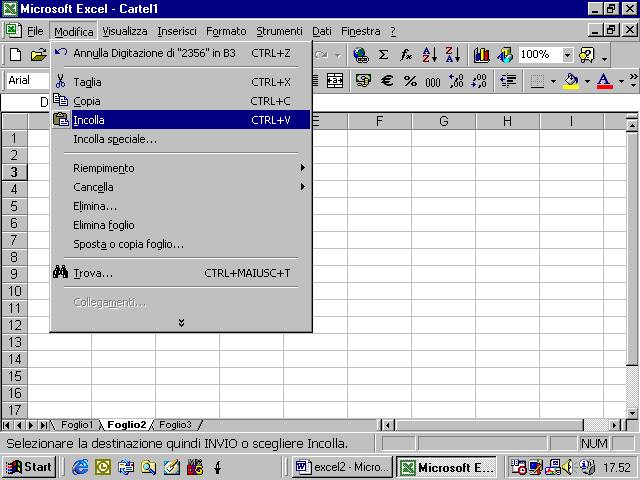The height and width of the screenshot is (480, 640).
Task: Open the File menu
Action: pos(35,31)
